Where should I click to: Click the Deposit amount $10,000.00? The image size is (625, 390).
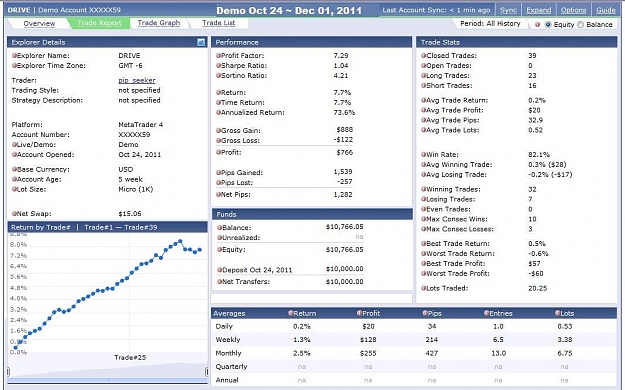[344, 269]
